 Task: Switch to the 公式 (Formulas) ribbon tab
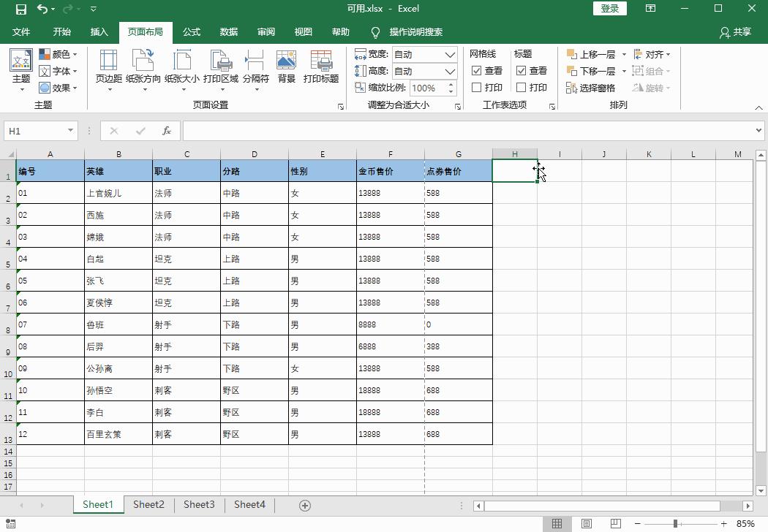point(191,32)
